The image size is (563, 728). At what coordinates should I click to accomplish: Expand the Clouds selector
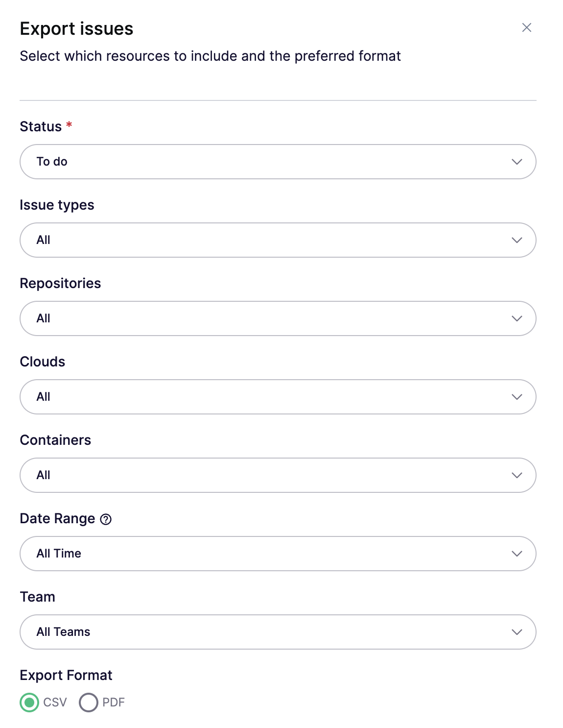[x=278, y=397]
